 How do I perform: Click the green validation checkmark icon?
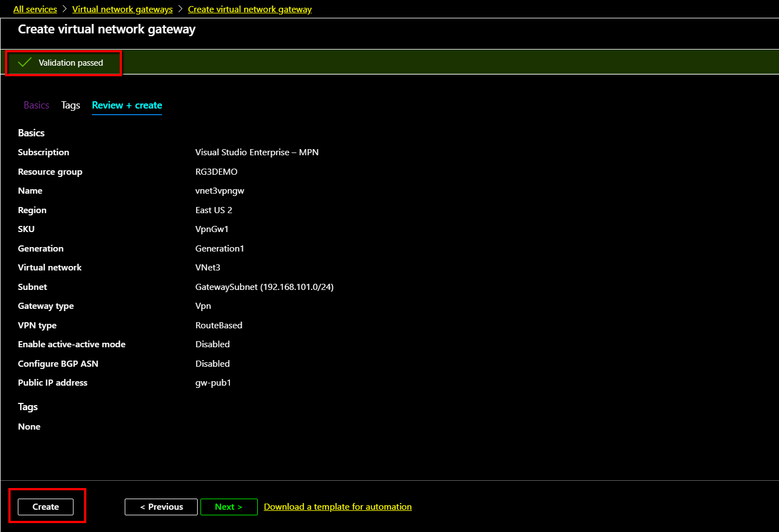click(x=25, y=62)
